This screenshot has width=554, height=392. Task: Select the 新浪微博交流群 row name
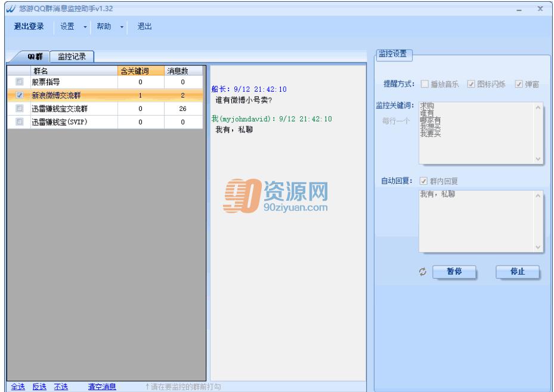pos(56,95)
